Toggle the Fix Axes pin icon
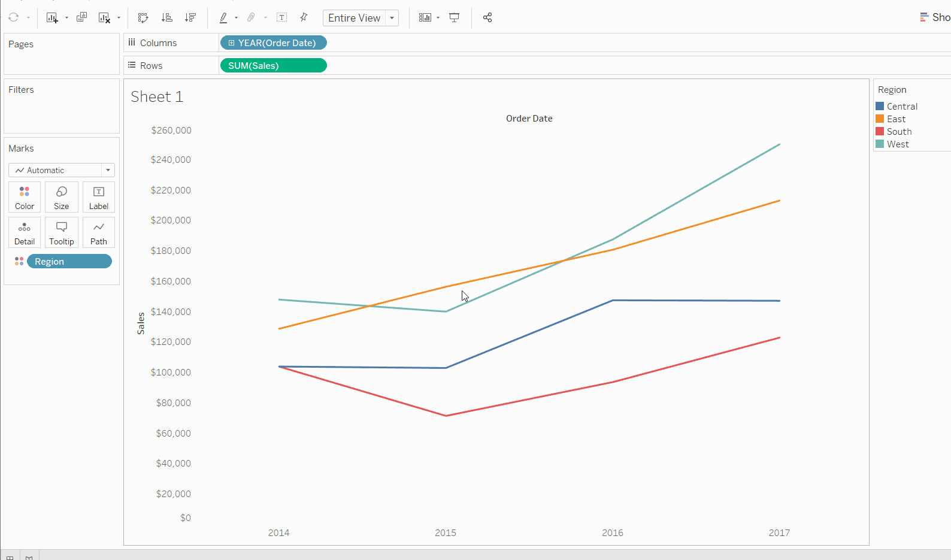The image size is (951, 560). point(304,17)
